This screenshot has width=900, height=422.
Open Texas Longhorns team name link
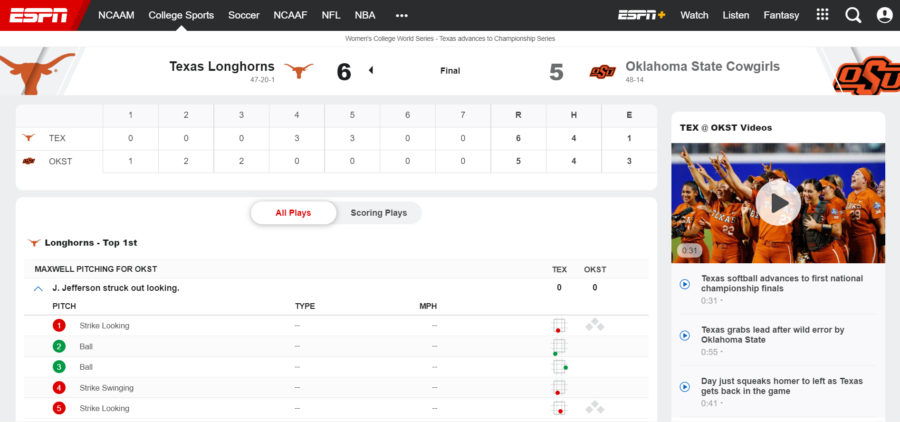[x=222, y=67]
